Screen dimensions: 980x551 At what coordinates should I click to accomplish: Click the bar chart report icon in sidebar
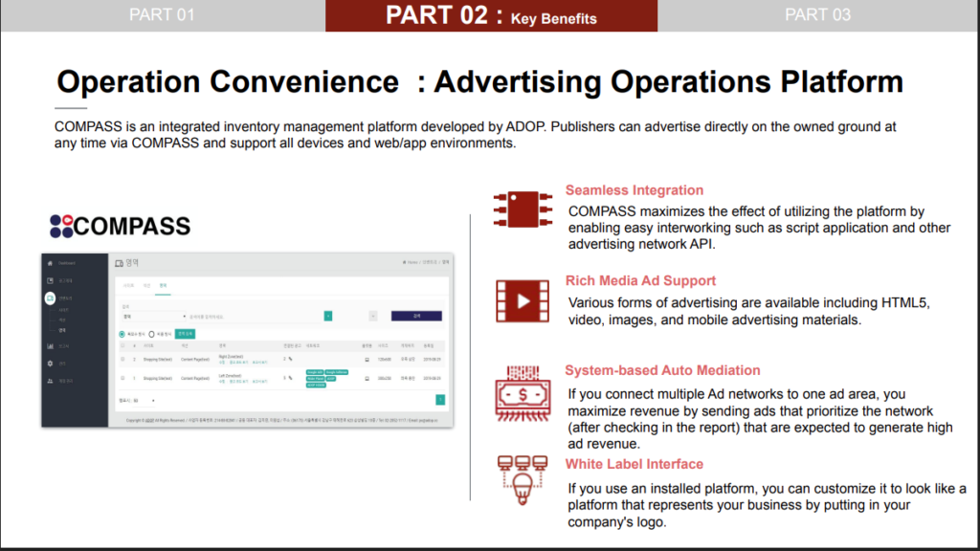(50, 345)
